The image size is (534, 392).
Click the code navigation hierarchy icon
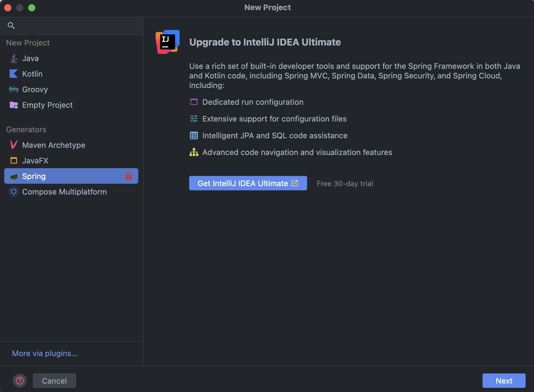pos(194,152)
